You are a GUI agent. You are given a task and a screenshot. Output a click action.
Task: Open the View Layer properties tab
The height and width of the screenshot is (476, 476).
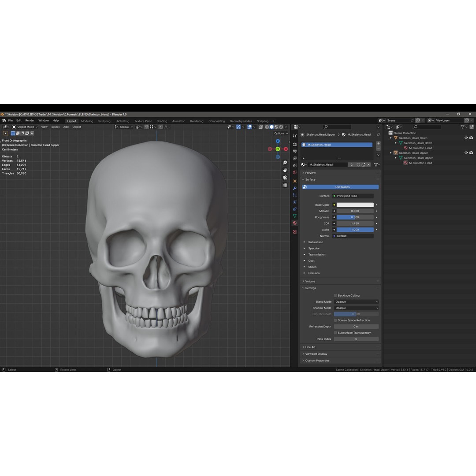pos(294,158)
